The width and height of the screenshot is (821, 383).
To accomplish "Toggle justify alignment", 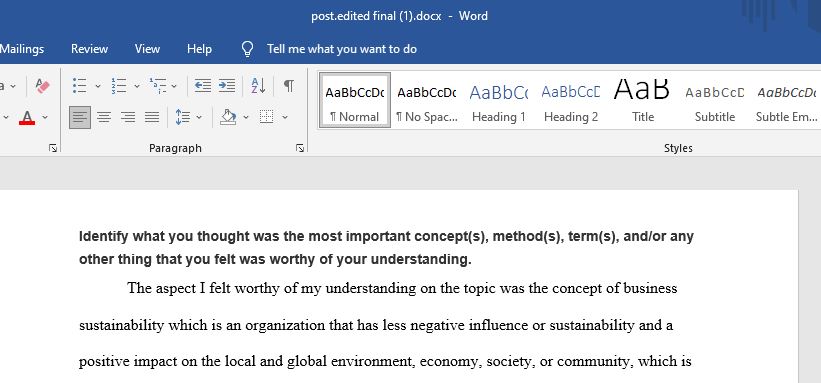I will (x=152, y=117).
